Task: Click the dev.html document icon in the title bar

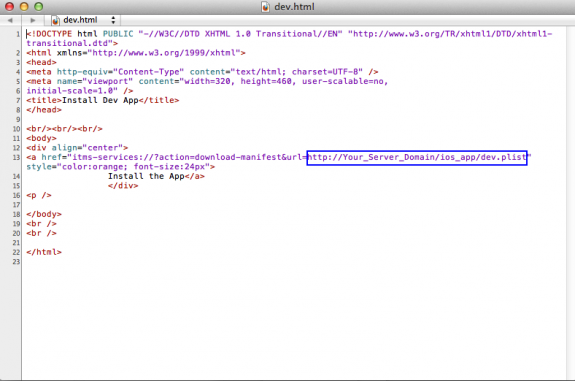Action: (265, 7)
